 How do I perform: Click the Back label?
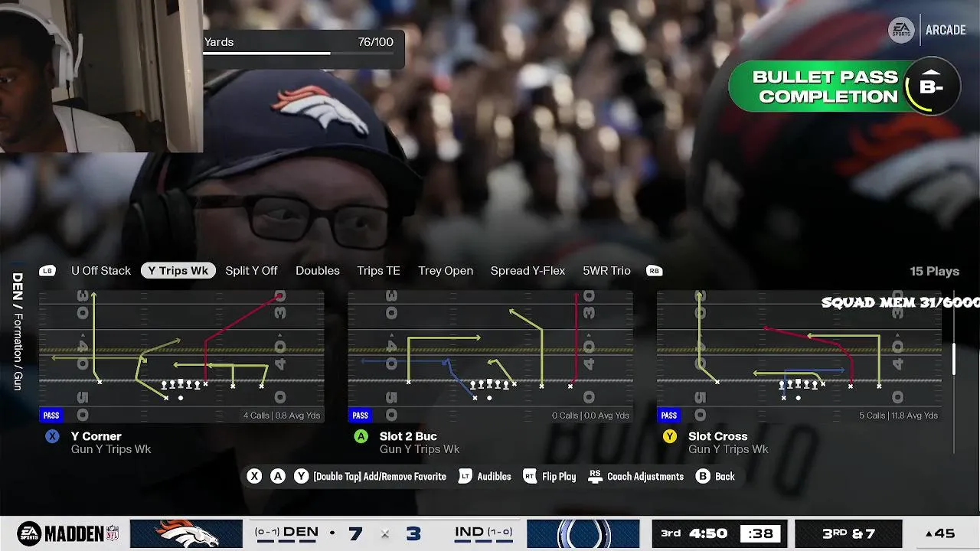click(x=724, y=476)
